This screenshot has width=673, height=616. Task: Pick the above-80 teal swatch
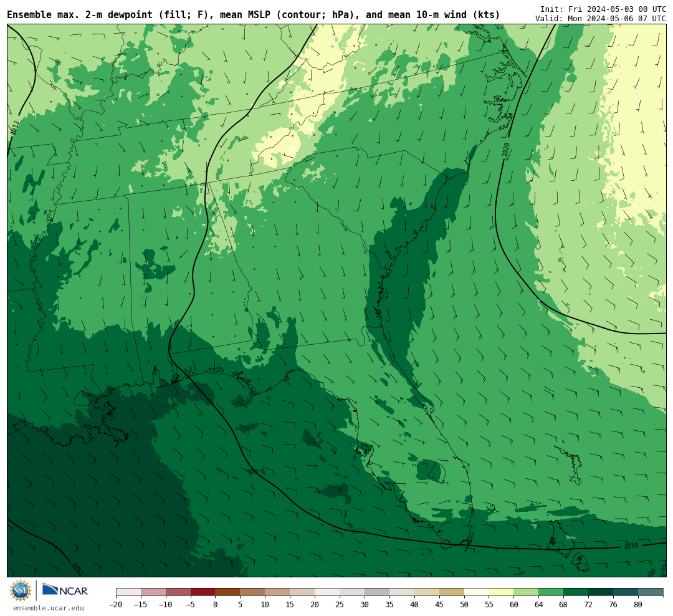tap(651, 592)
